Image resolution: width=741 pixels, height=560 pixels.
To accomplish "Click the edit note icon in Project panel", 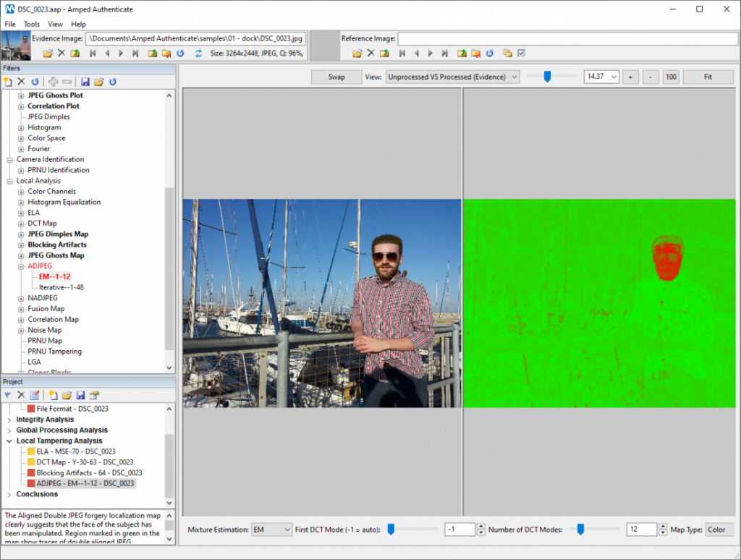I will (34, 395).
